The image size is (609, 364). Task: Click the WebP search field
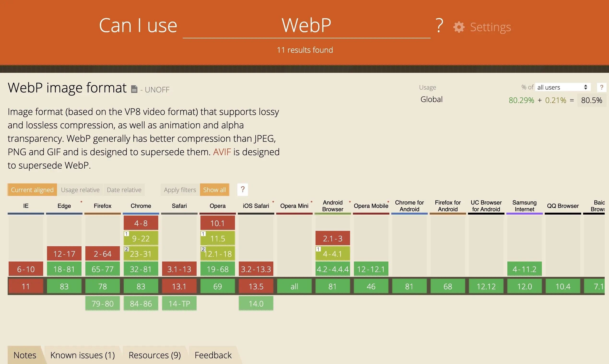[306, 26]
